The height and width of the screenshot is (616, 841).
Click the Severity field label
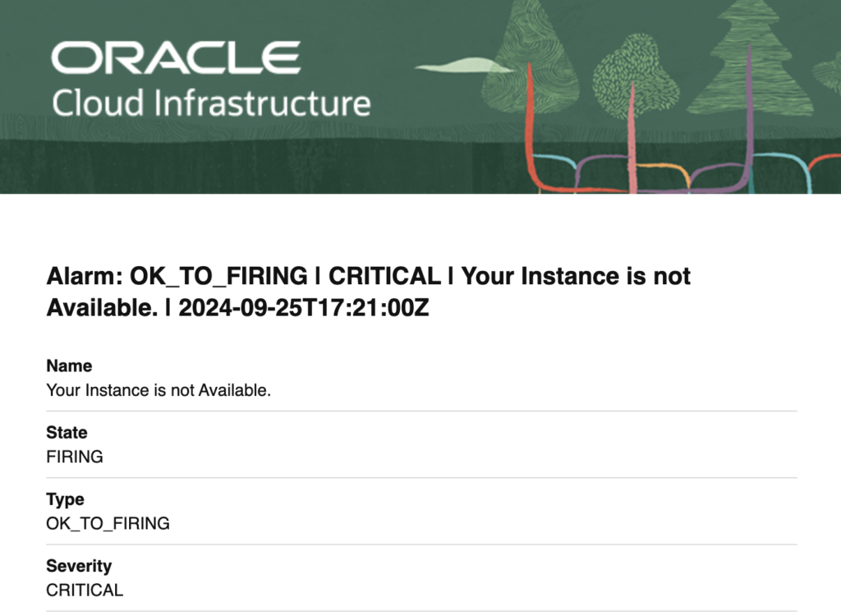coord(79,566)
